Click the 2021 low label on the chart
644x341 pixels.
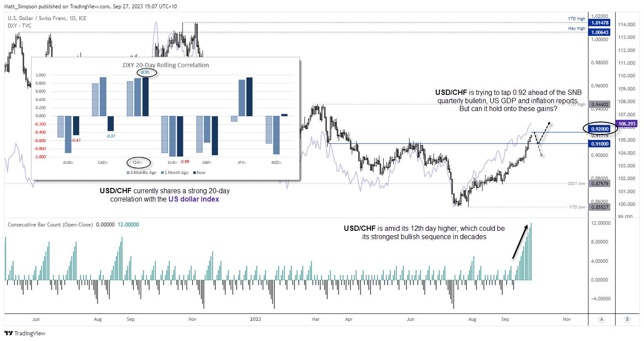point(577,184)
